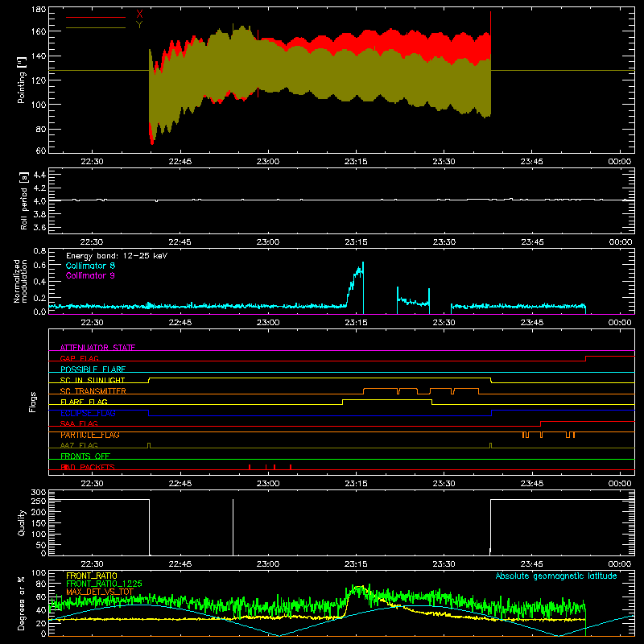Select the SAA_FLAG label
This screenshot has width=644, height=644.
click(x=79, y=423)
